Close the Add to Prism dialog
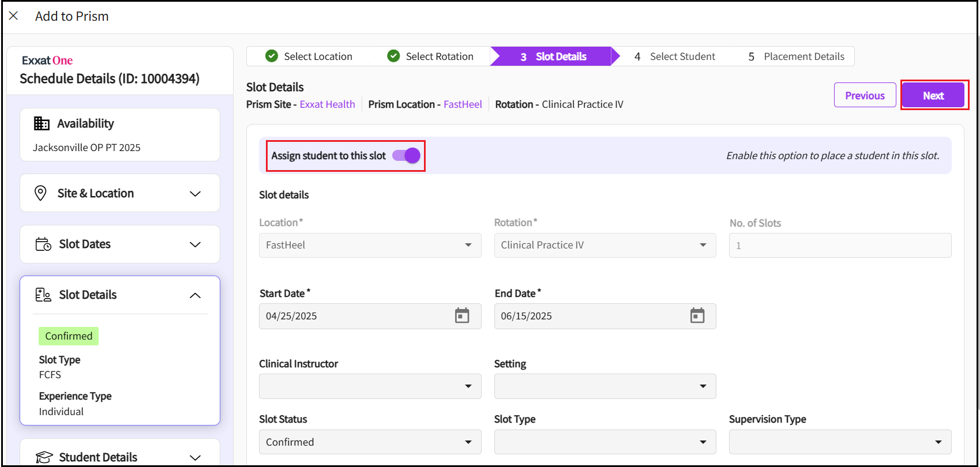Viewport: 980px width, 467px height. (x=14, y=16)
